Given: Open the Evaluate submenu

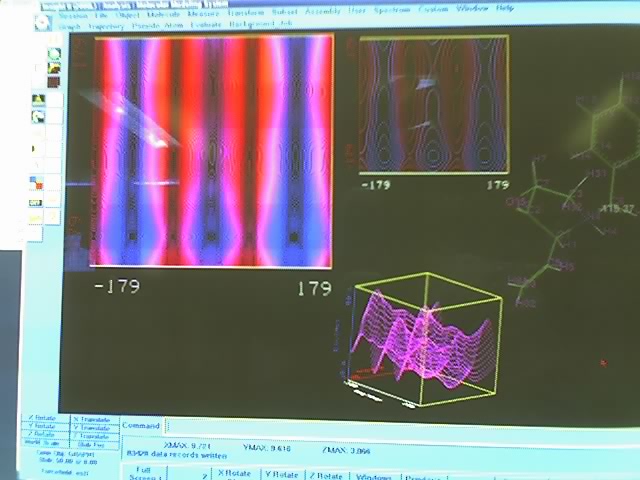Looking at the screenshot, I should [206, 24].
